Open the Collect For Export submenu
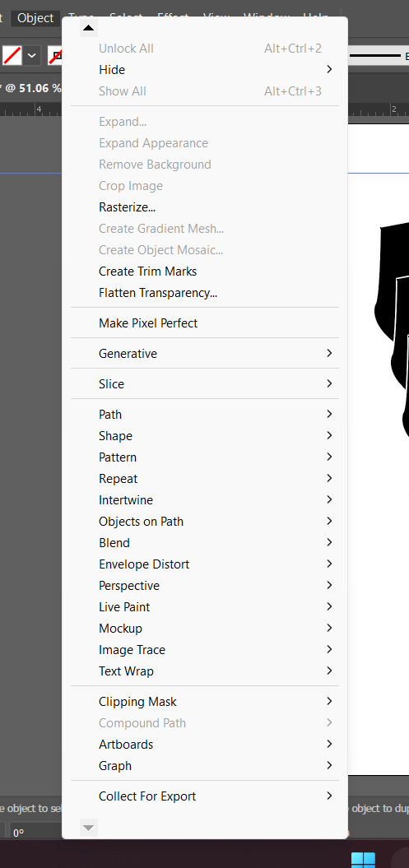 pos(205,796)
